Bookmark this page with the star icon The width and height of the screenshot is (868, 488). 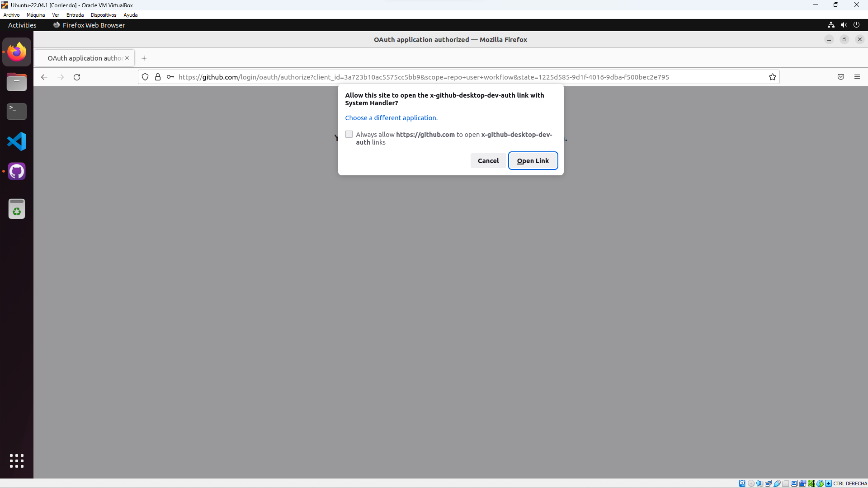pos(773,77)
